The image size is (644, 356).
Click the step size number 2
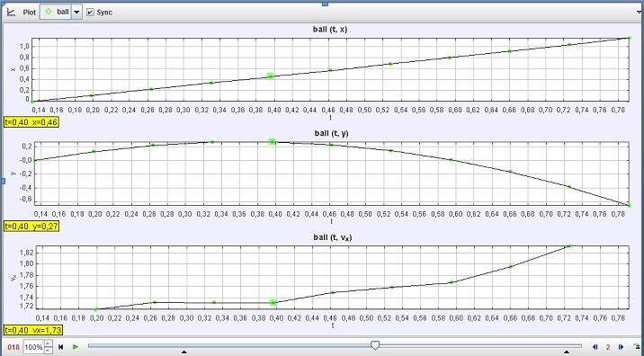click(608, 347)
